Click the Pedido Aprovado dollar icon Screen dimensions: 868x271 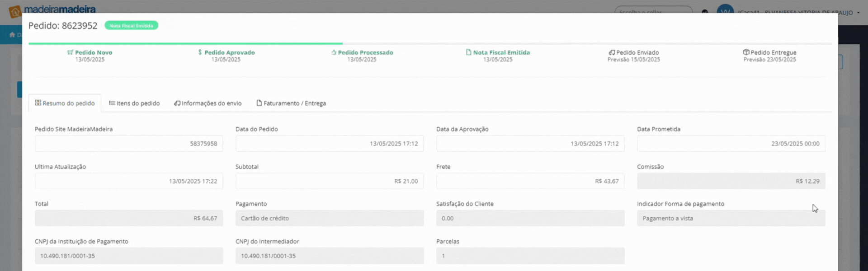(200, 52)
